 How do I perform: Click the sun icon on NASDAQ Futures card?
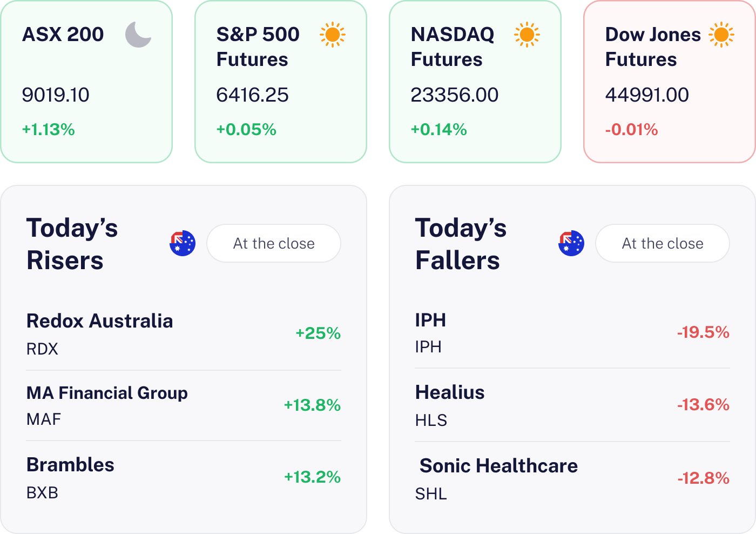[526, 35]
